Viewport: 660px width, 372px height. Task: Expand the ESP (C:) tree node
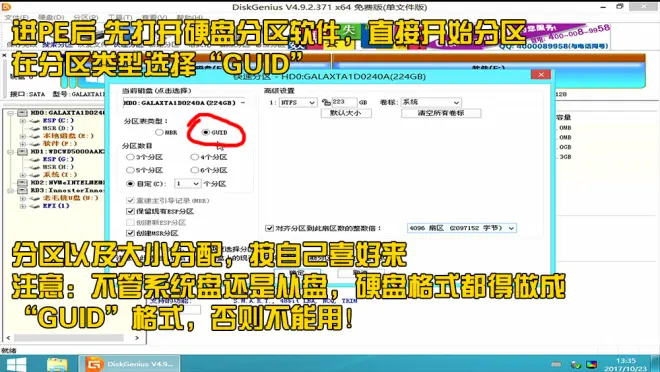pos(23,121)
